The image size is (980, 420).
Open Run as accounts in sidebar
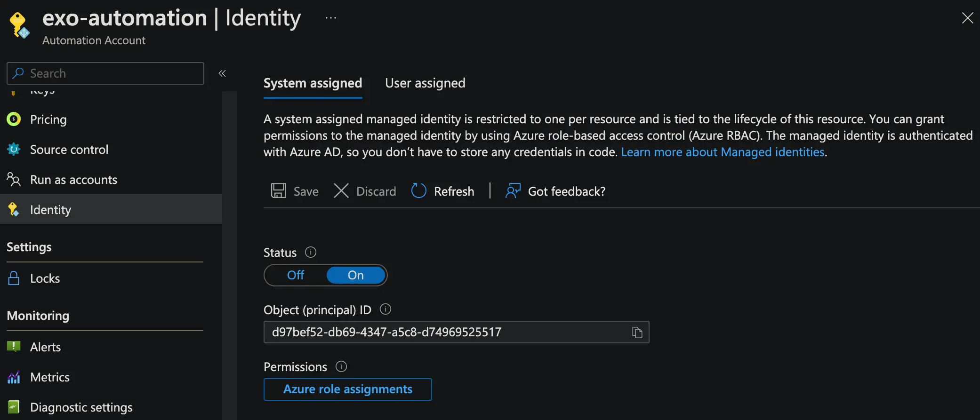coord(73,180)
